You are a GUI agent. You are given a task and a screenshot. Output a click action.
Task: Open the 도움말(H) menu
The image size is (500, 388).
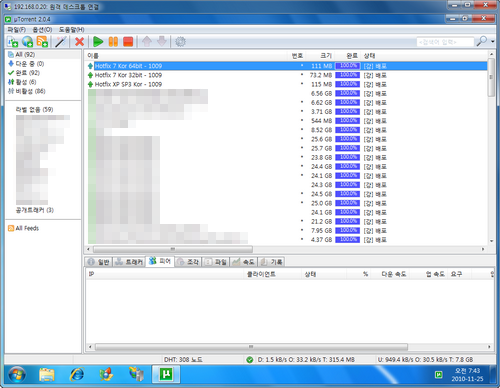(x=72, y=30)
